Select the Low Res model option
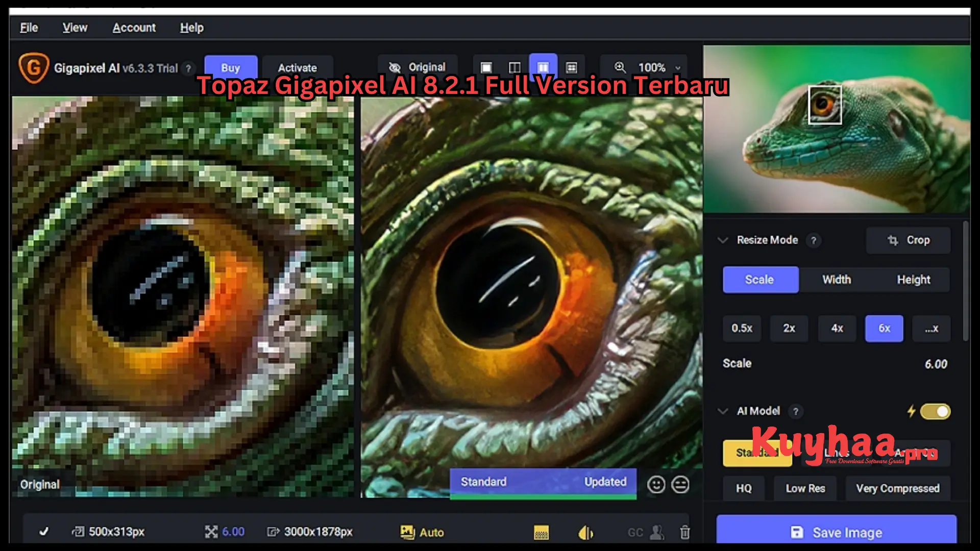The height and width of the screenshot is (551, 980). click(x=805, y=488)
